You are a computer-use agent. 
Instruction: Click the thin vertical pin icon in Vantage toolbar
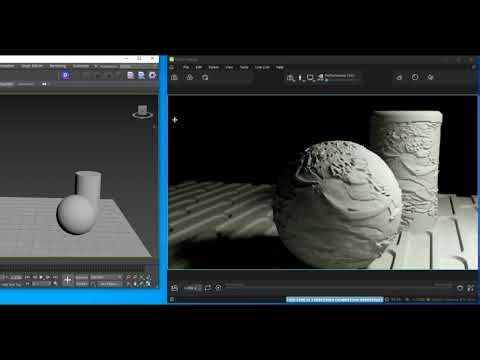(300, 78)
